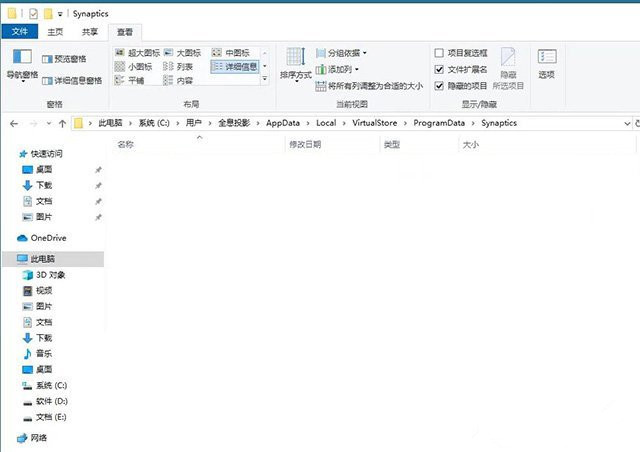Go back with the back arrow
The image size is (640, 452).
[14, 123]
